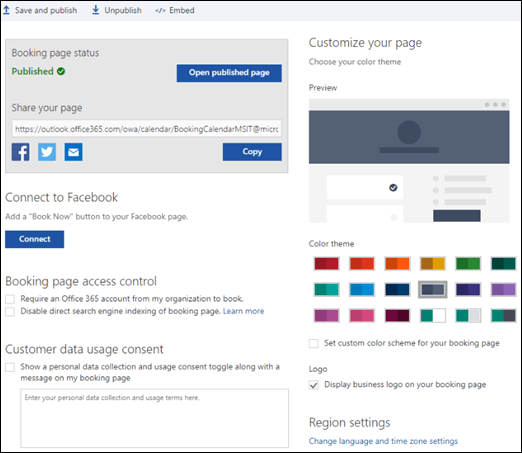
Task: Select the dark red color theme swatch
Action: [x=327, y=263]
